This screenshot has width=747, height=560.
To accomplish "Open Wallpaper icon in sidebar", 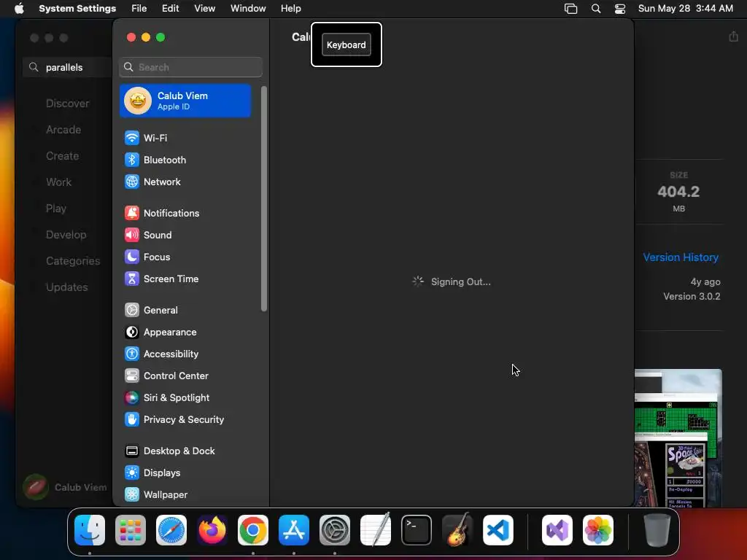I will (132, 495).
